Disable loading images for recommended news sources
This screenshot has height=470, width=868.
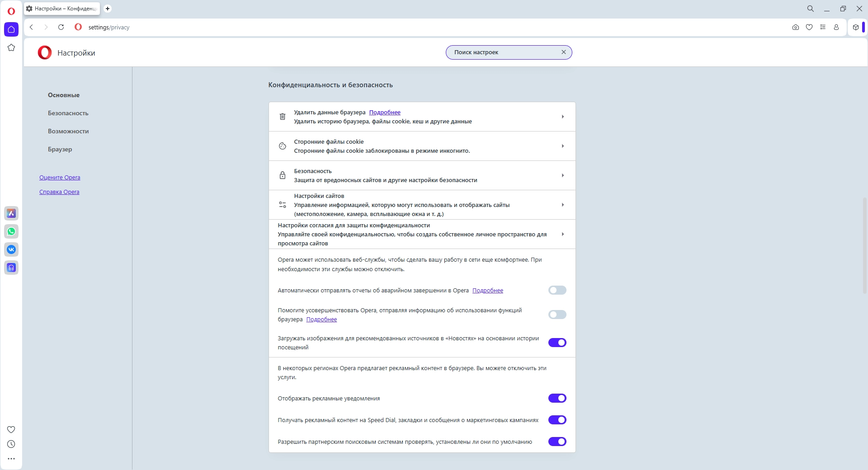557,343
